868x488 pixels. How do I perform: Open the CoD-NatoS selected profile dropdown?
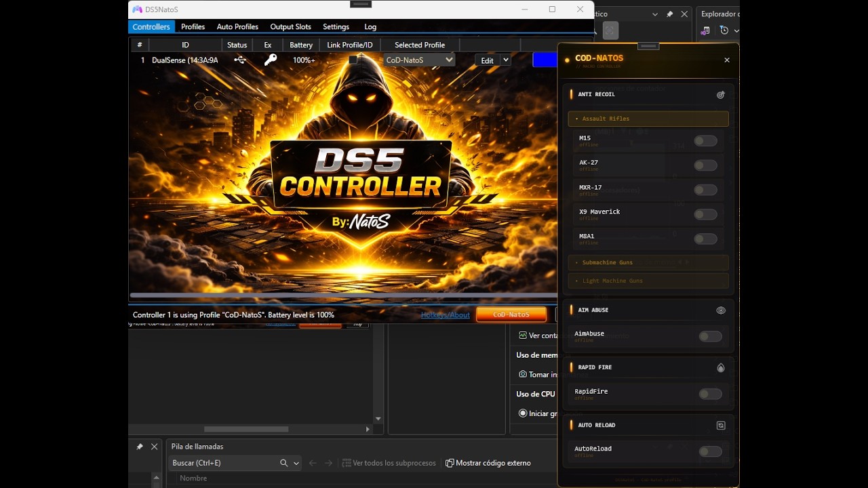pos(419,60)
